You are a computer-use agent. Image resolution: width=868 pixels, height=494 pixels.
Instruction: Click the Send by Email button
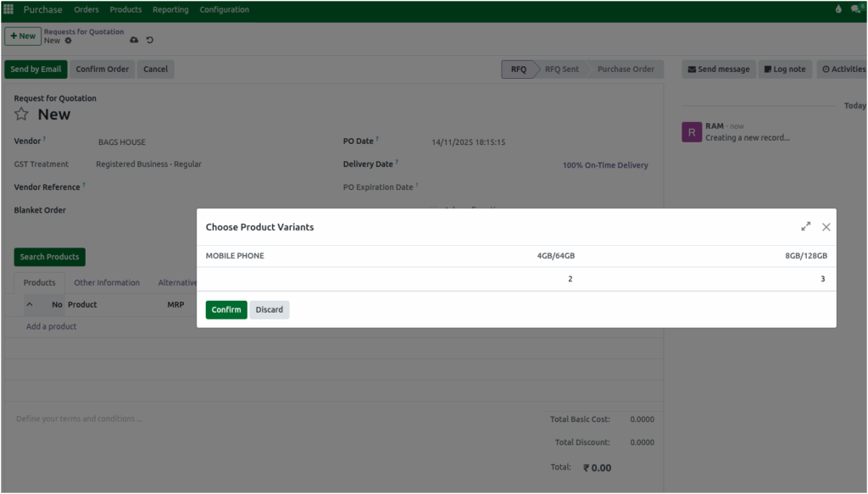[x=36, y=69]
